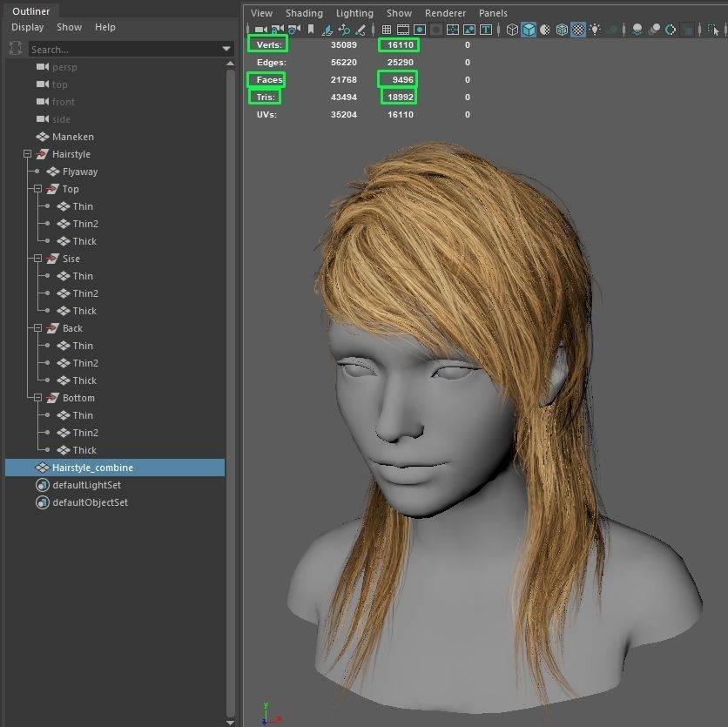This screenshot has height=727, width=728.
Task: Toggle the Safe Action icon
Action: point(468,30)
